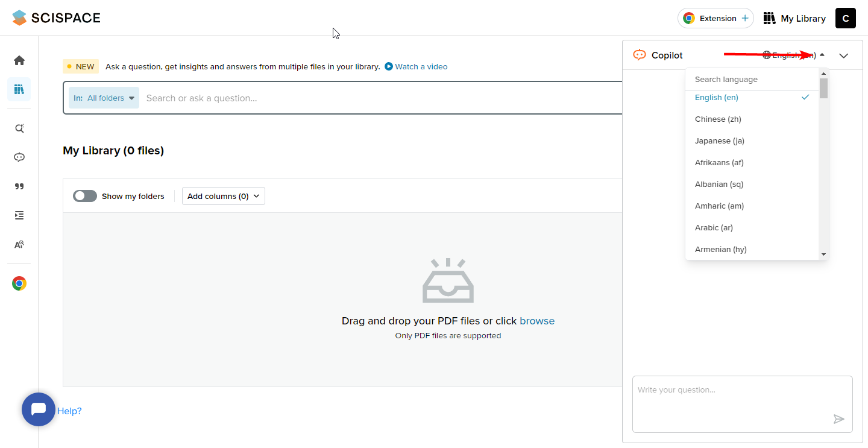This screenshot has width=868, height=448.
Task: Open the Home icon in sidebar
Action: pos(19,60)
